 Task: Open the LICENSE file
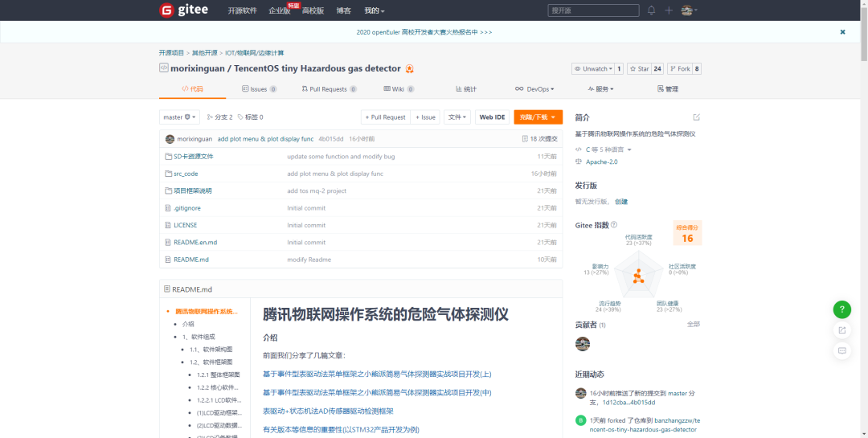coord(186,225)
